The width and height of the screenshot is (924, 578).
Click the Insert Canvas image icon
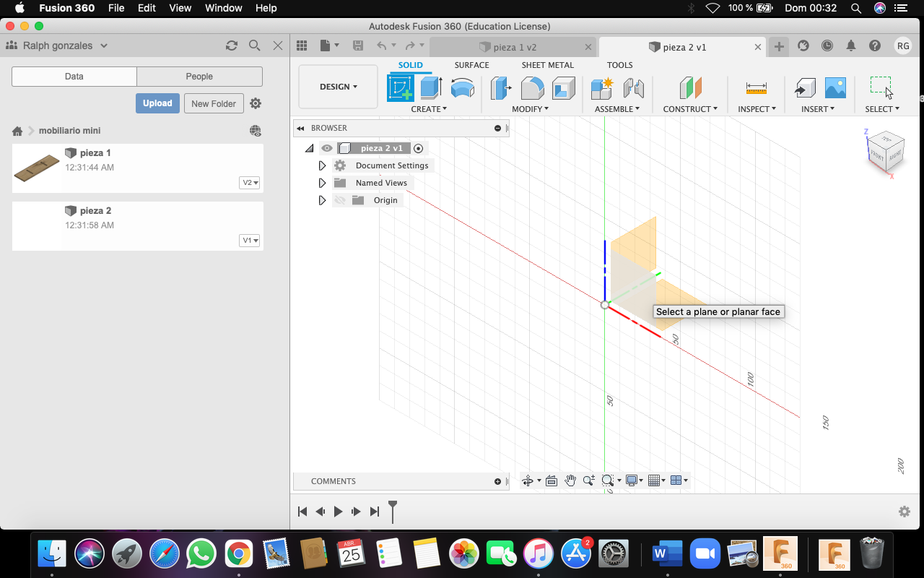click(x=835, y=88)
